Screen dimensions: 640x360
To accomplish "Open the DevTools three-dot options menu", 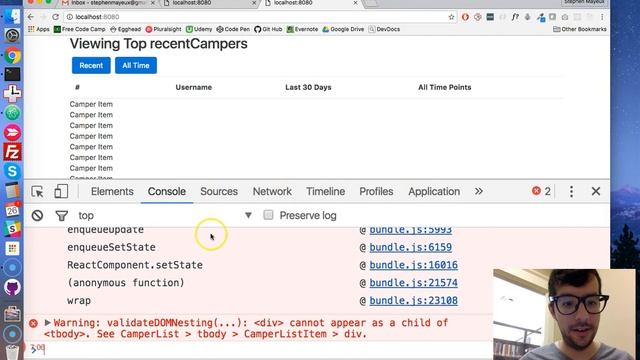I will click(x=571, y=191).
